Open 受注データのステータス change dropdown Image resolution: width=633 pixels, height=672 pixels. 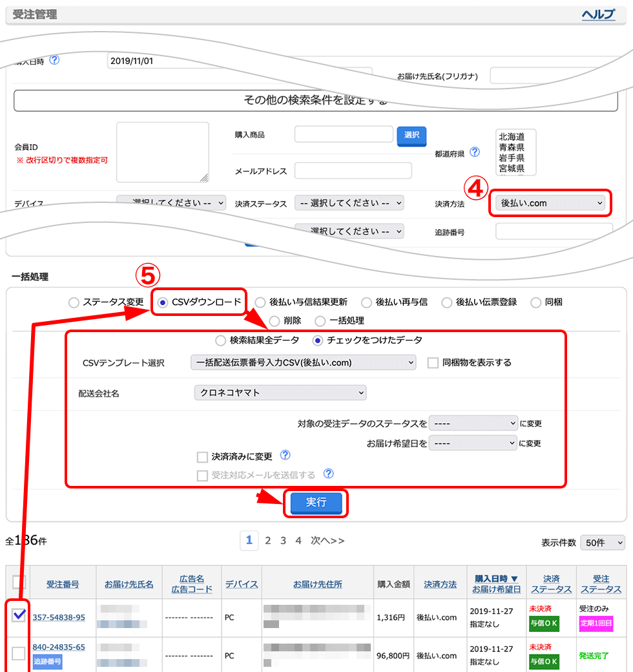pyautogui.click(x=473, y=423)
